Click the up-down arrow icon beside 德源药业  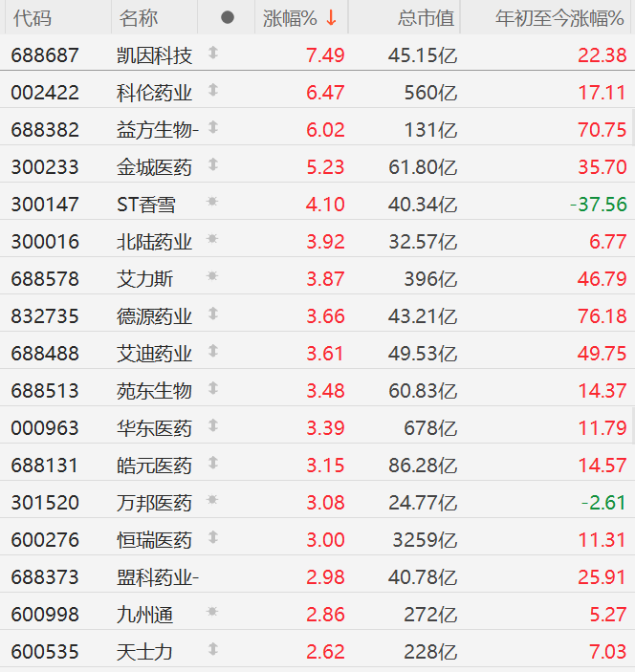[213, 314]
